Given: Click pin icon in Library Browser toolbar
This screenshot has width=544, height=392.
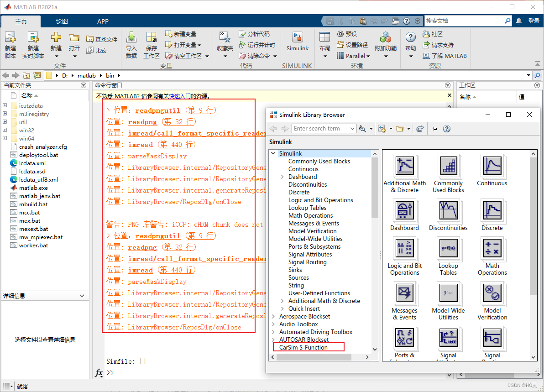Looking at the screenshot, I should [434, 129].
